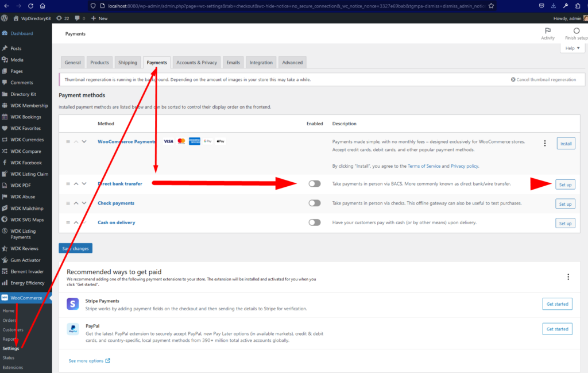Open Activity flag panel
Image resolution: width=588 pixels, height=373 pixels.
[548, 33]
